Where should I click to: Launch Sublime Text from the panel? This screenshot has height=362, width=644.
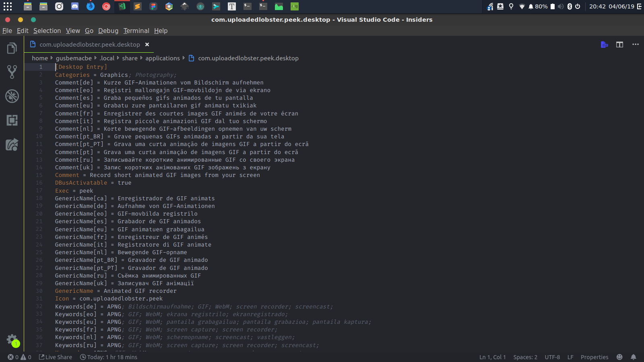pos(138,6)
